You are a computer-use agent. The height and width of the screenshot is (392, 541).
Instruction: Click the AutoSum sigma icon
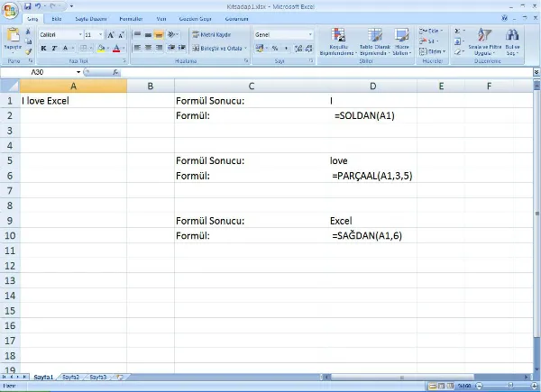tap(458, 31)
